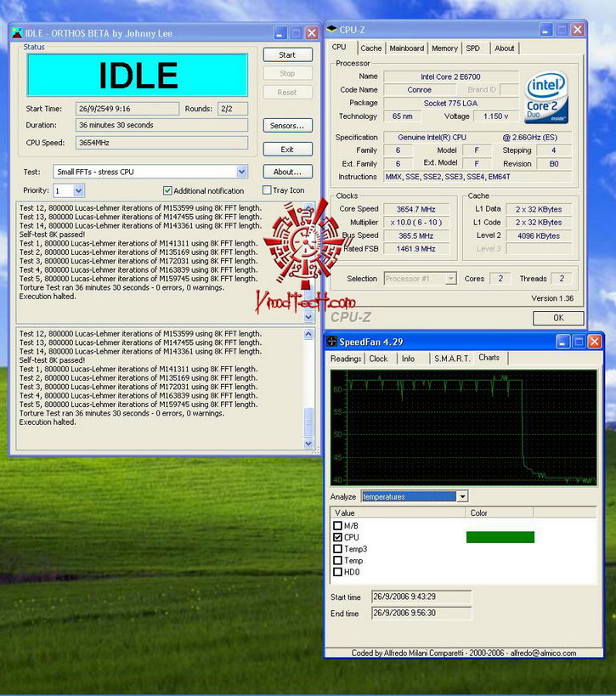Switch to the Cache tab in CPU-Z
The image size is (616, 696).
pos(371,48)
